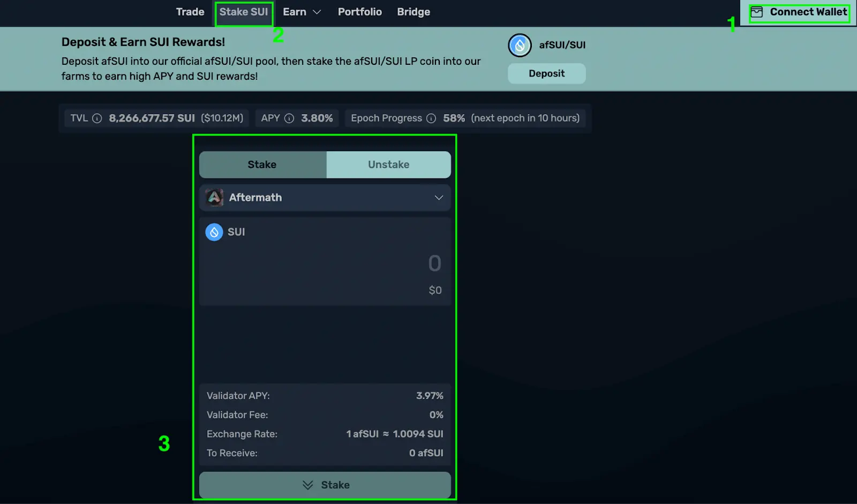Click the afSUI/SUI pool label
Image resolution: width=857 pixels, height=504 pixels.
[x=562, y=45]
